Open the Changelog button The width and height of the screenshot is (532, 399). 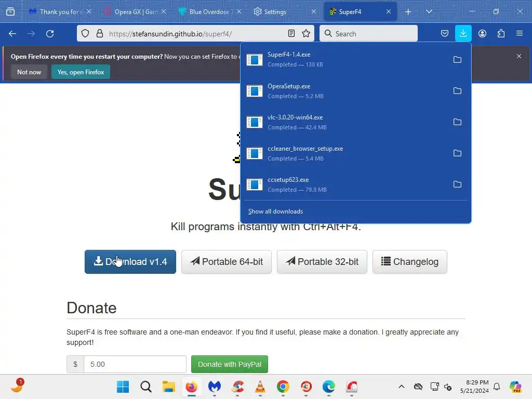pyautogui.click(x=410, y=262)
